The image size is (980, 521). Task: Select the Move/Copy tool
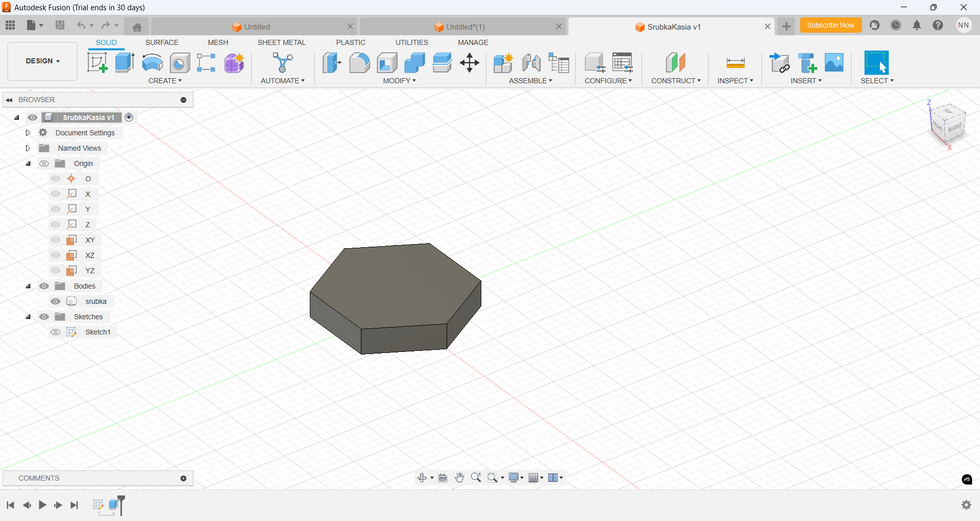coord(470,63)
